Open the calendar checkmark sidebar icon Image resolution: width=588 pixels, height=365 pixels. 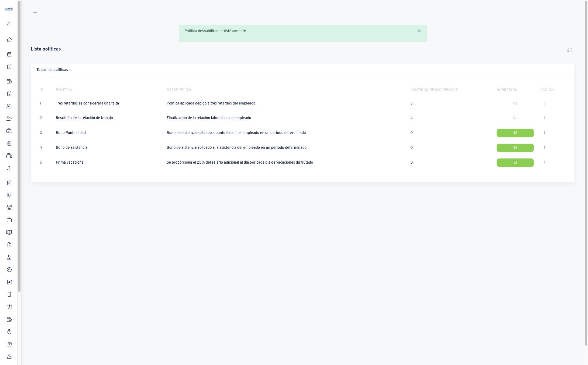pyautogui.click(x=9, y=54)
